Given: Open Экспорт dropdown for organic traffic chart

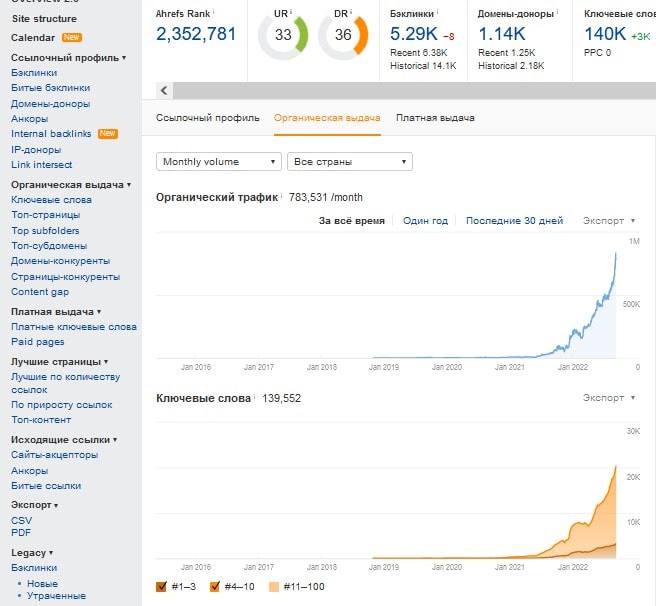Looking at the screenshot, I should click(608, 221).
